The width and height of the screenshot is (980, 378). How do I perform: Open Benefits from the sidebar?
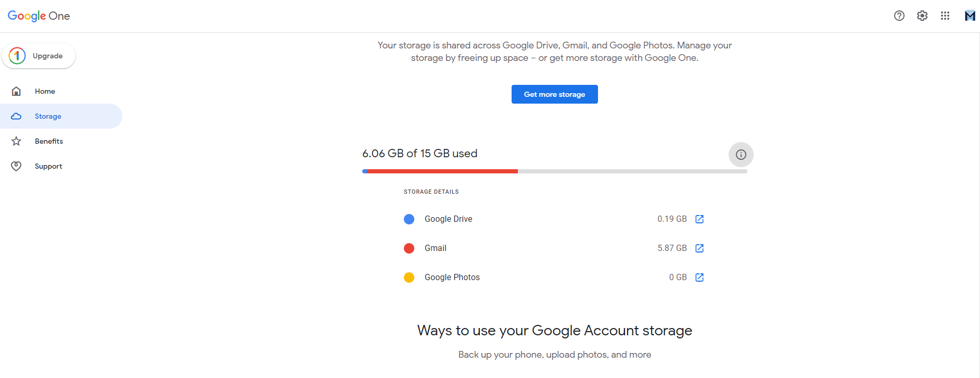(x=49, y=141)
